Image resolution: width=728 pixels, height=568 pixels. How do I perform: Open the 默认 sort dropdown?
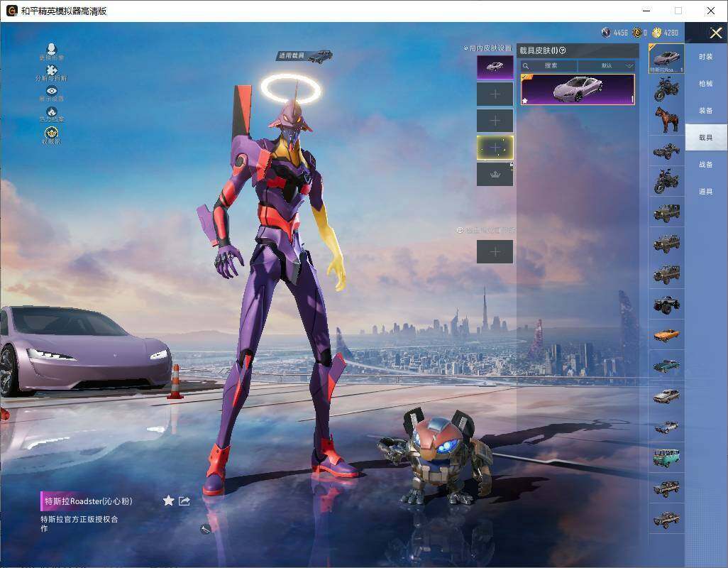607,65
